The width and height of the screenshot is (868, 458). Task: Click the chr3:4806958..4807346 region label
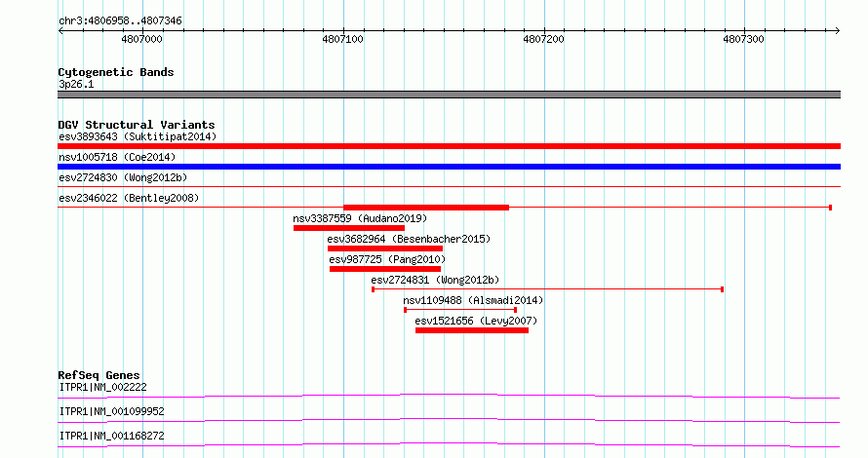120,20
